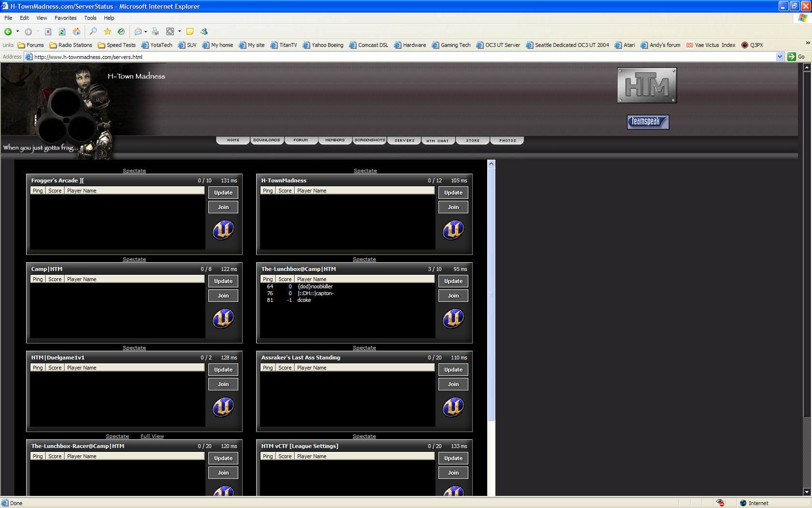Click the yellow note toolbar icon
Screen dimensions: 812x508
tap(190, 31)
